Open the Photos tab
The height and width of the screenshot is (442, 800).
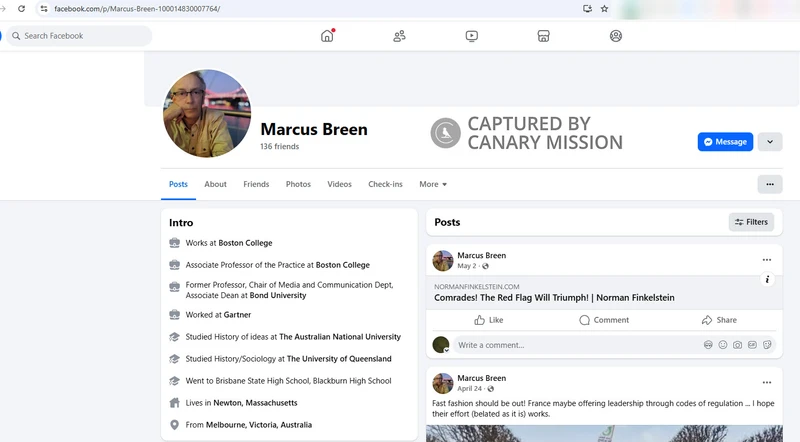click(298, 184)
